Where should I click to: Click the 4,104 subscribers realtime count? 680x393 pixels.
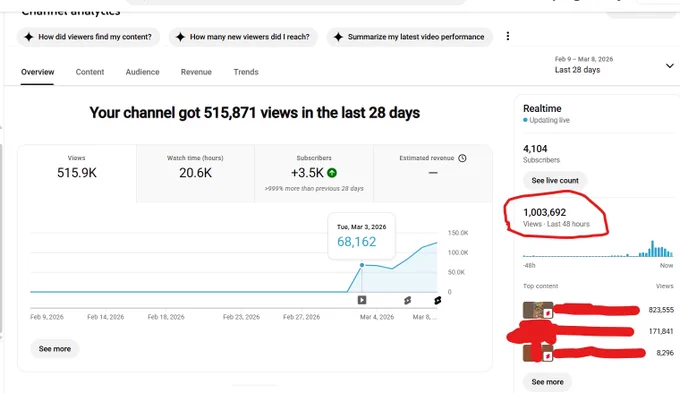(535, 149)
